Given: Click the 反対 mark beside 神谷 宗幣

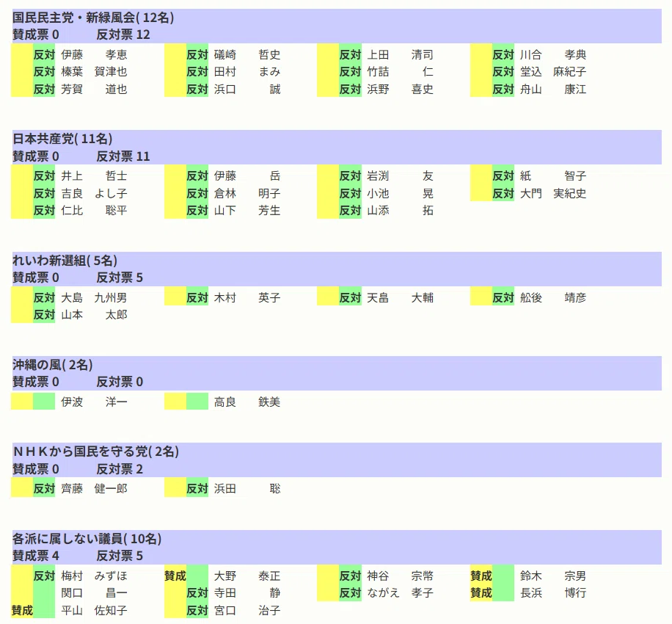Looking at the screenshot, I should point(350,576).
